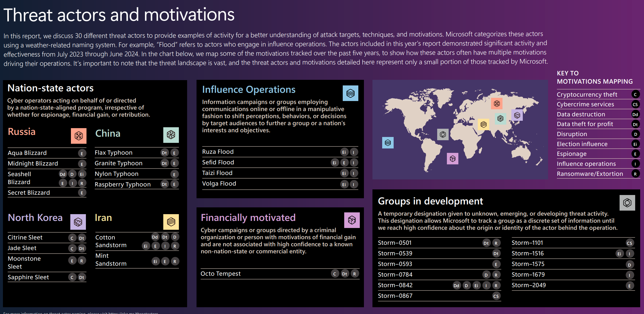
Task: Select the Granite Typhoon actor name
Action: pyautogui.click(x=119, y=163)
